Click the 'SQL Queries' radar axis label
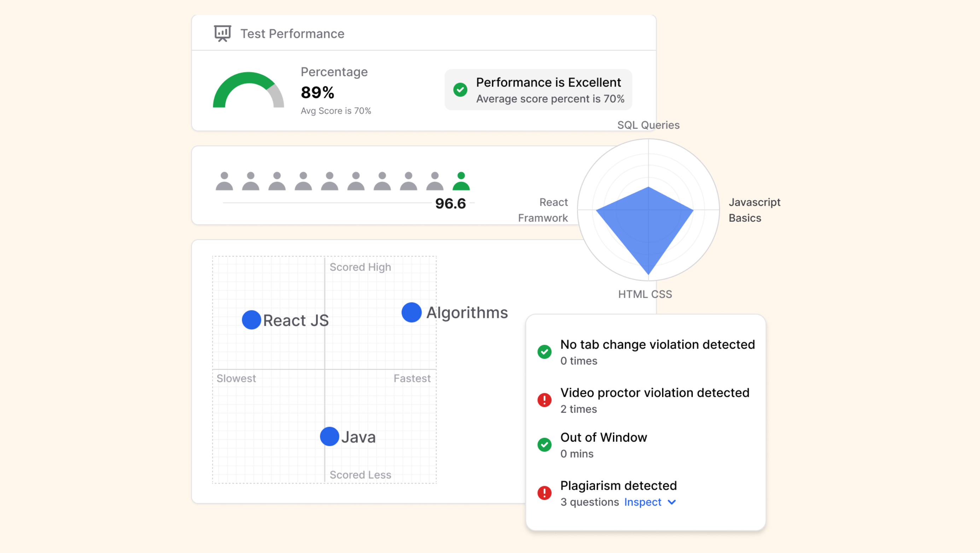The width and height of the screenshot is (980, 553). tap(648, 125)
